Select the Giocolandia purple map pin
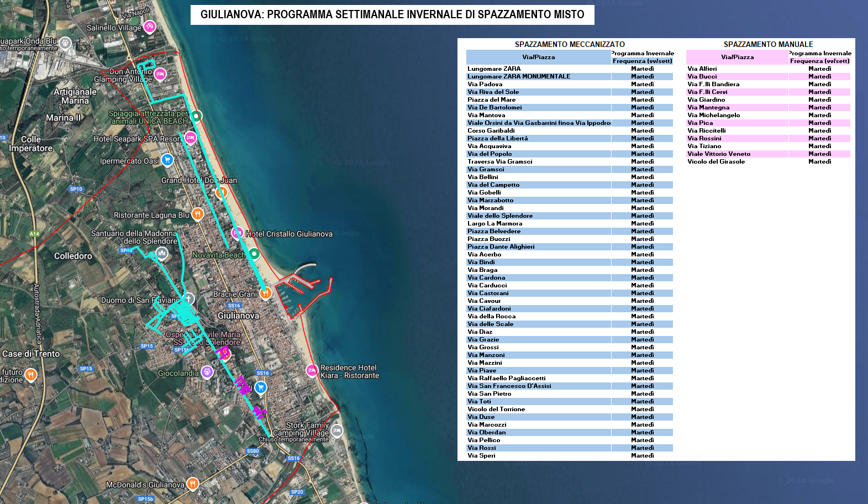The image size is (868, 504). (x=207, y=372)
